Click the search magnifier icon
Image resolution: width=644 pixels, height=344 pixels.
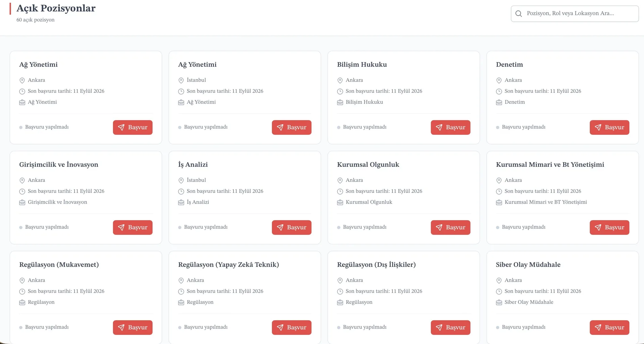519,14
